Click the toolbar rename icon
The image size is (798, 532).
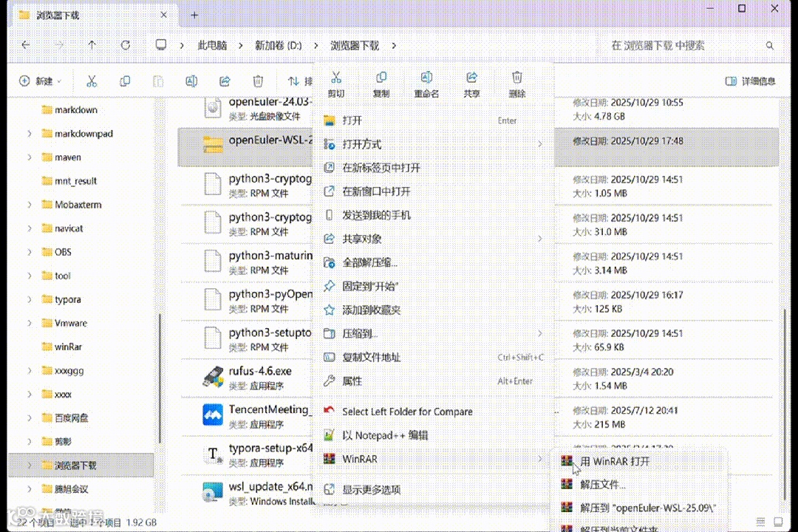point(191,81)
